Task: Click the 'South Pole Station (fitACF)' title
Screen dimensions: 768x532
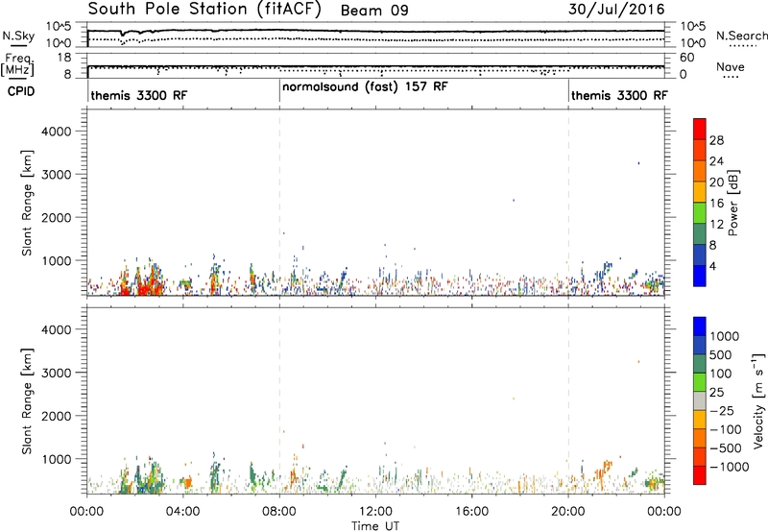Action: pyautogui.click(x=204, y=10)
